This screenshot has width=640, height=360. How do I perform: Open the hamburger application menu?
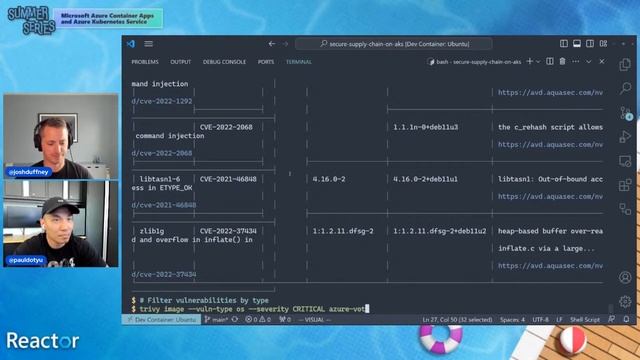149,44
